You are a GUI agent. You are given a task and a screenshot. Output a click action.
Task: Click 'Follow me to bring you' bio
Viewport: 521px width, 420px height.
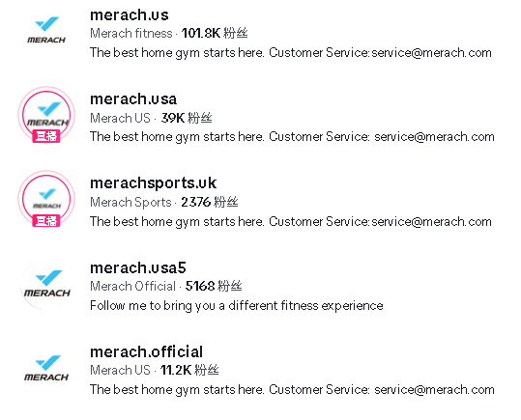click(237, 305)
